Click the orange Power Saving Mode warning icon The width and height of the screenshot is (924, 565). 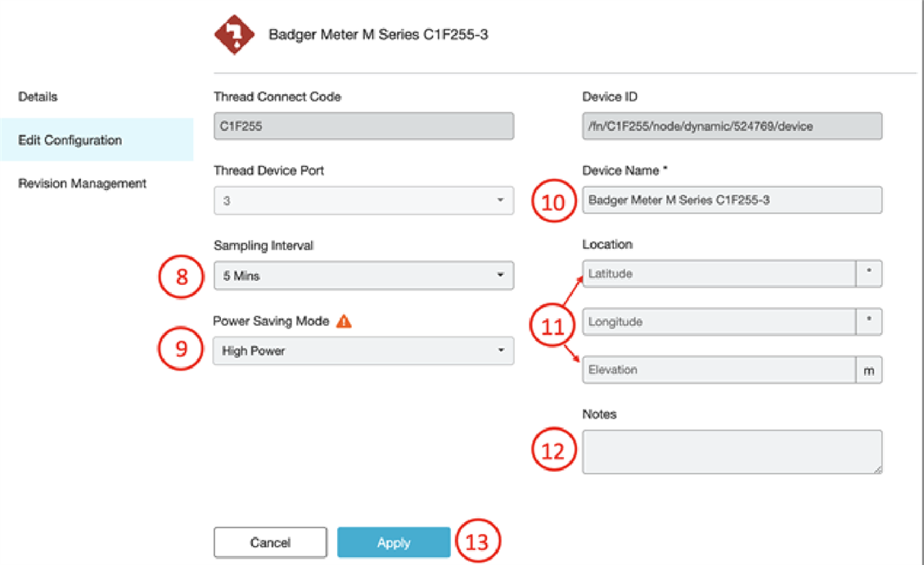click(344, 322)
